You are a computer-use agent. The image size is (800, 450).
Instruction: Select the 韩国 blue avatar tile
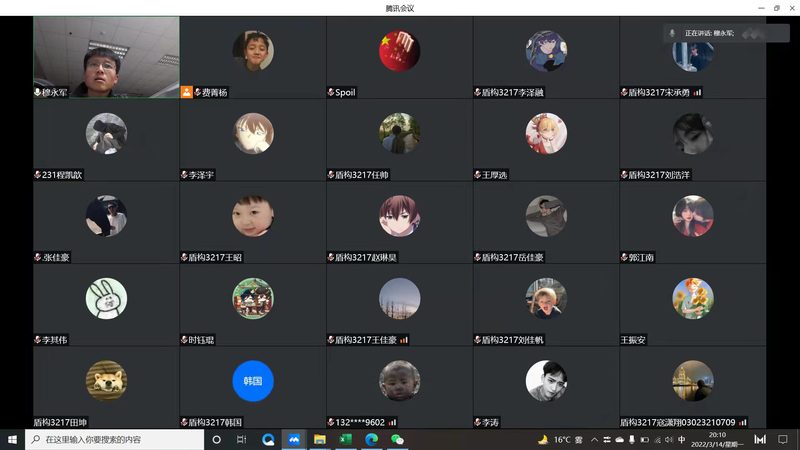[253, 380]
